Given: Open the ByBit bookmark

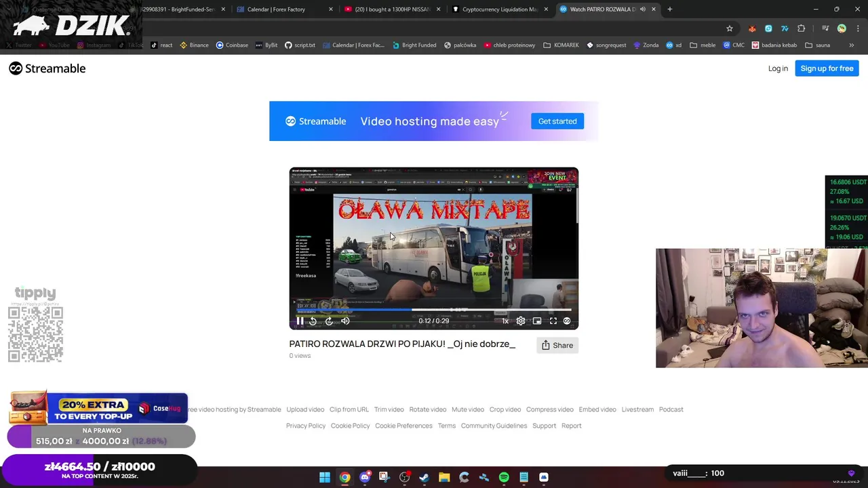Looking at the screenshot, I should point(267,45).
